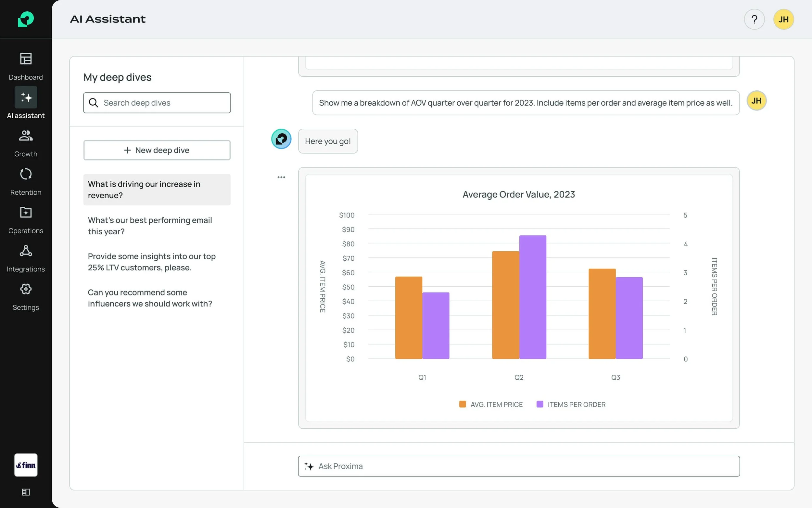Click the Proxima logo at top left
This screenshot has height=508, width=812.
pyautogui.click(x=26, y=19)
